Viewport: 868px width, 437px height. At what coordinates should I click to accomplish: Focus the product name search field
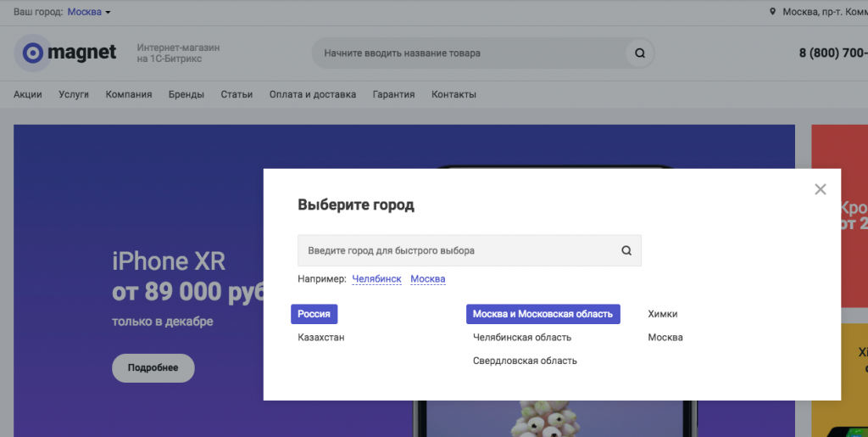(482, 53)
